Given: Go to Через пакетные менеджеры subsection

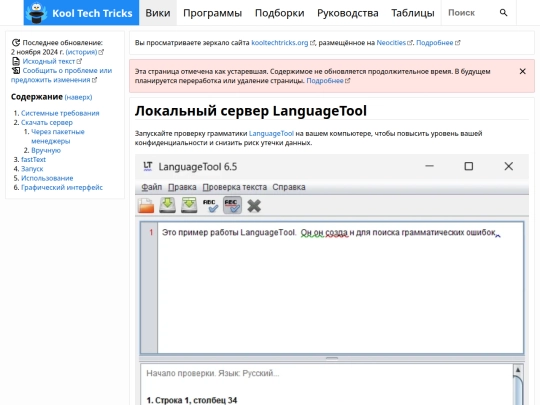Looking at the screenshot, I should tap(58, 136).
